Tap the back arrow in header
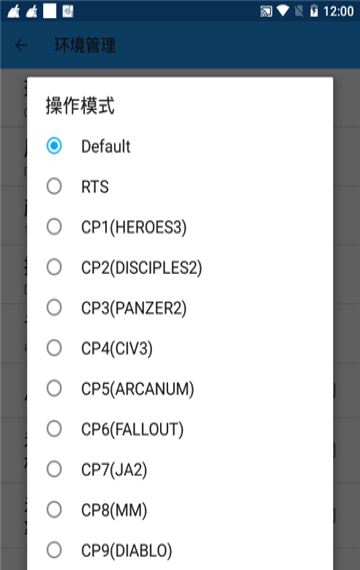 pyautogui.click(x=21, y=45)
